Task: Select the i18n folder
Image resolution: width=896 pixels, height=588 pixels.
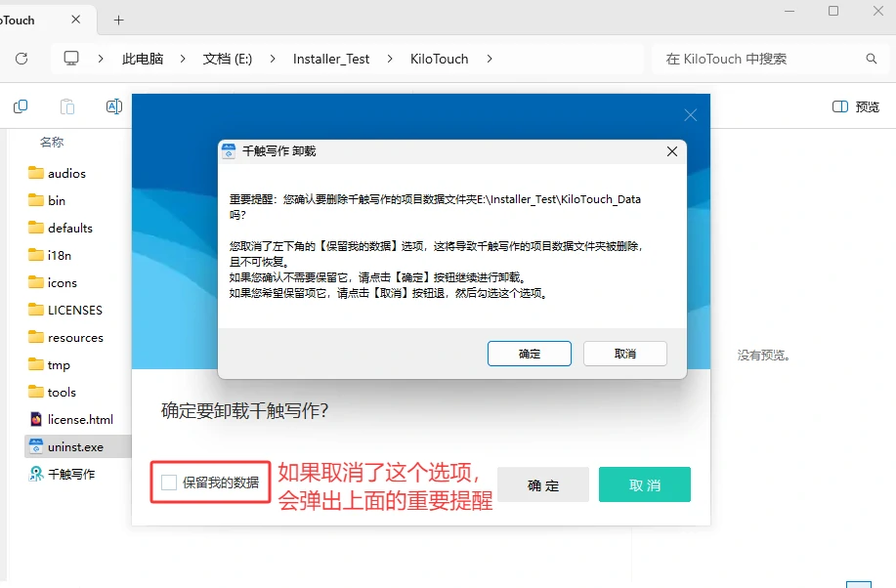Action: 50,256
